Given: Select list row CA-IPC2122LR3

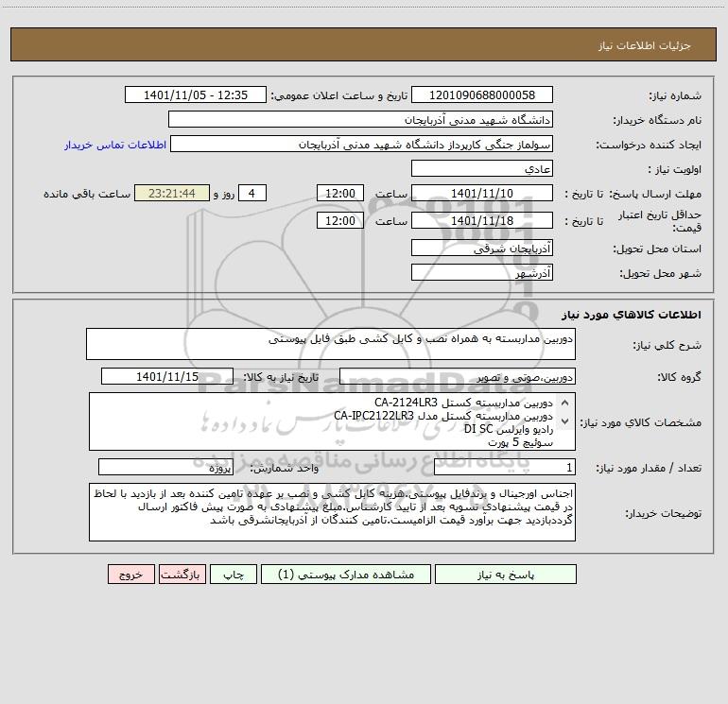Looking at the screenshot, I should pos(443,416).
